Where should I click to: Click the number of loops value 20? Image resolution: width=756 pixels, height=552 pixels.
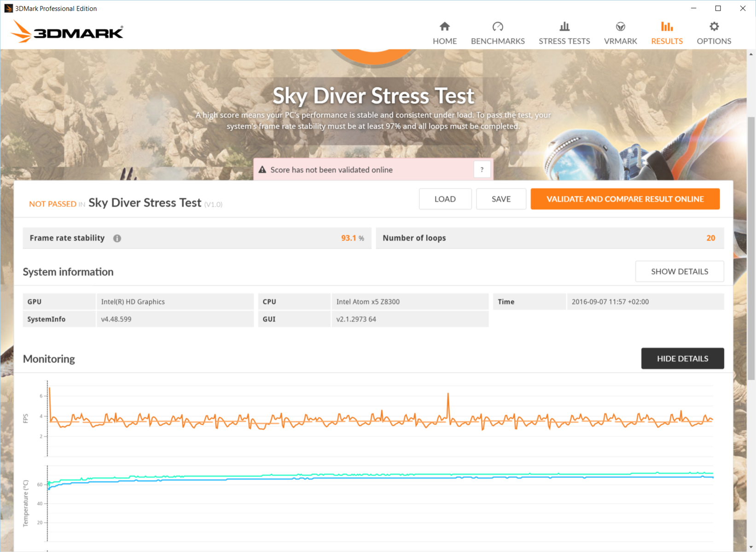tap(711, 238)
